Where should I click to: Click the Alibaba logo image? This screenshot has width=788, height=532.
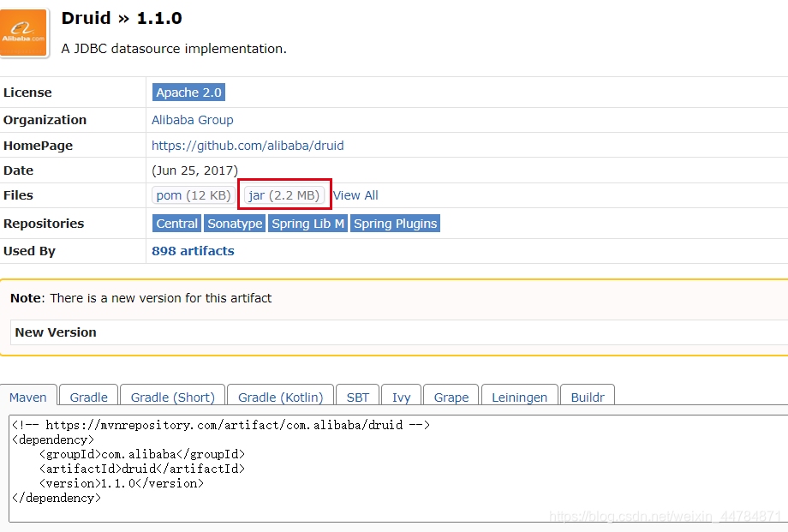pyautogui.click(x=24, y=33)
